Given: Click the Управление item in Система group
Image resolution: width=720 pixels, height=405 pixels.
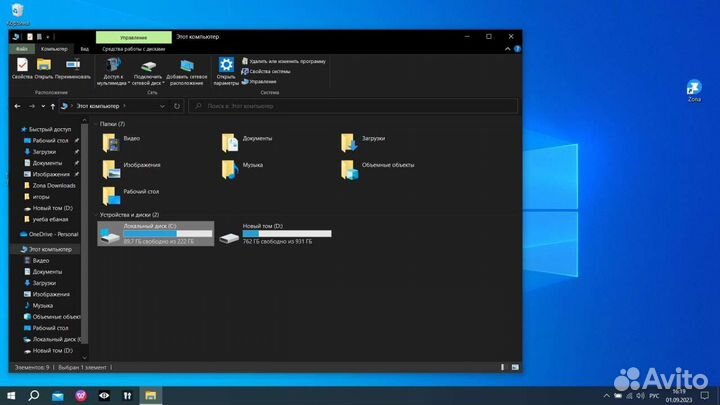Looking at the screenshot, I should (259, 81).
